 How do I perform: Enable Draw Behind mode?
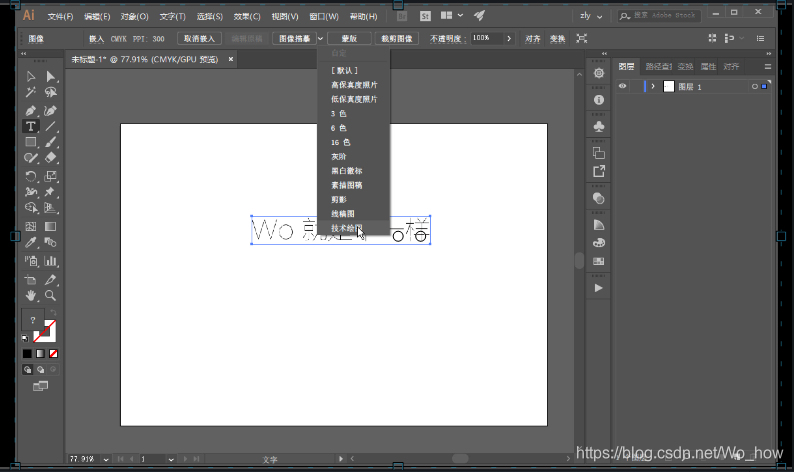click(41, 369)
